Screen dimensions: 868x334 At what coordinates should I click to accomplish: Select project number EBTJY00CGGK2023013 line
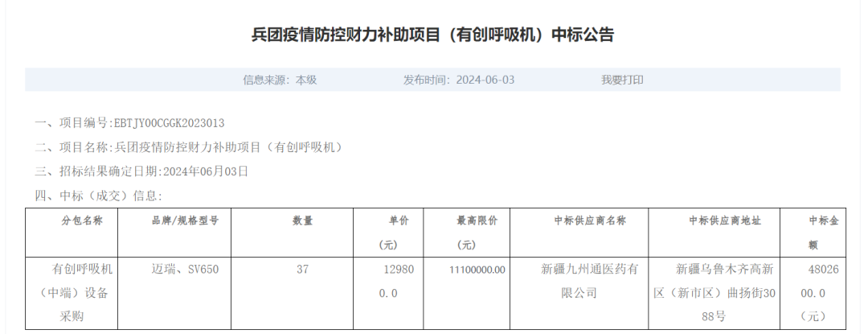[129, 123]
